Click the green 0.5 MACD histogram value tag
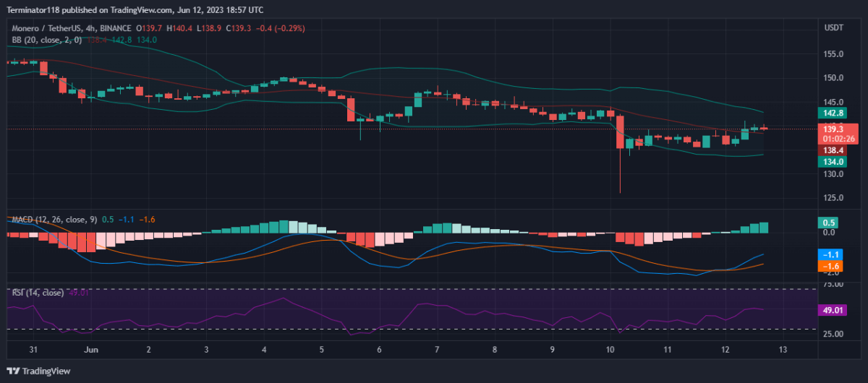 pos(827,223)
